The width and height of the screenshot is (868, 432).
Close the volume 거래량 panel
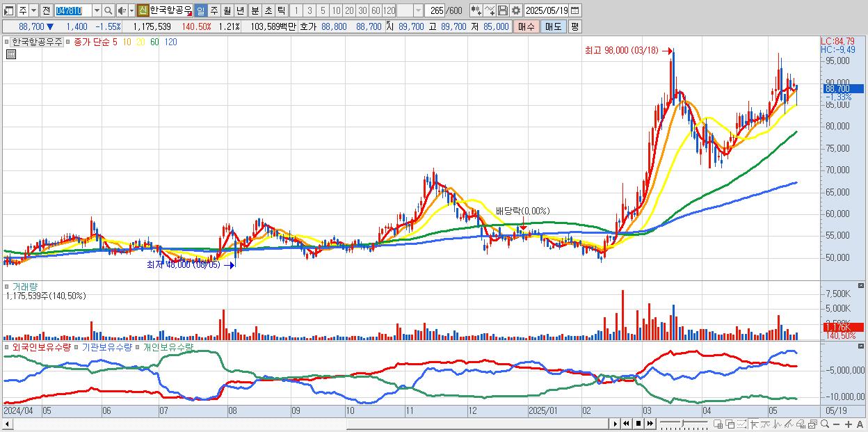click(x=862, y=285)
